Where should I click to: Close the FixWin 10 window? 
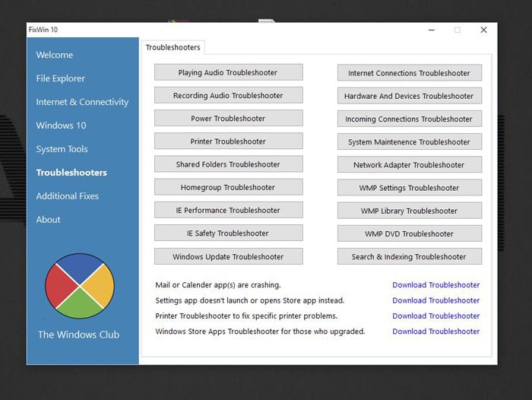click(x=483, y=30)
